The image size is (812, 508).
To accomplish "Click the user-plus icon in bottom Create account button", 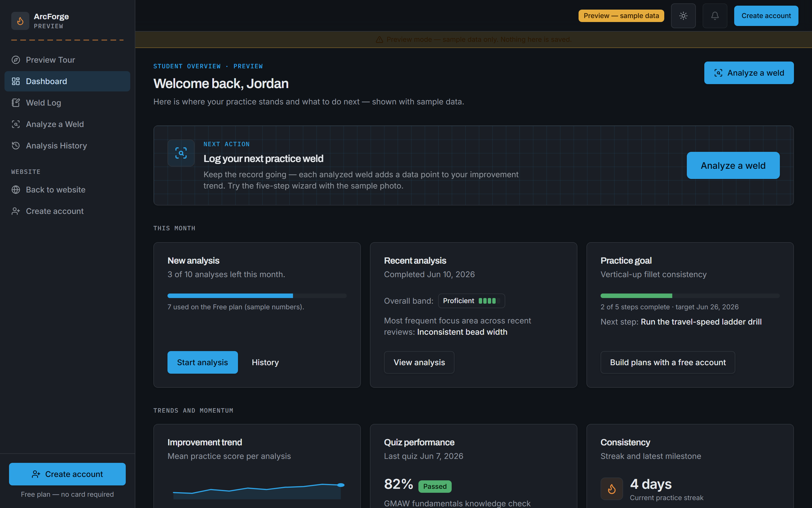I will [36, 474].
